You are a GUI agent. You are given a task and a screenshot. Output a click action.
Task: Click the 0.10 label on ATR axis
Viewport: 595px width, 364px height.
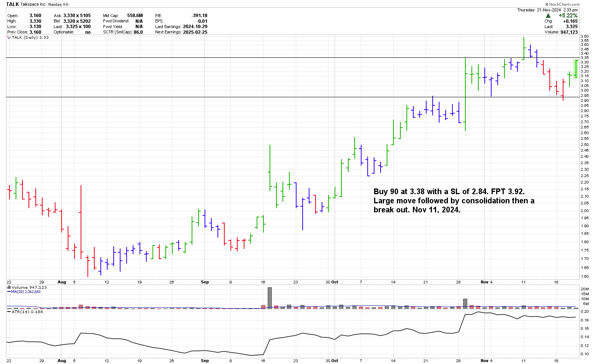click(585, 354)
